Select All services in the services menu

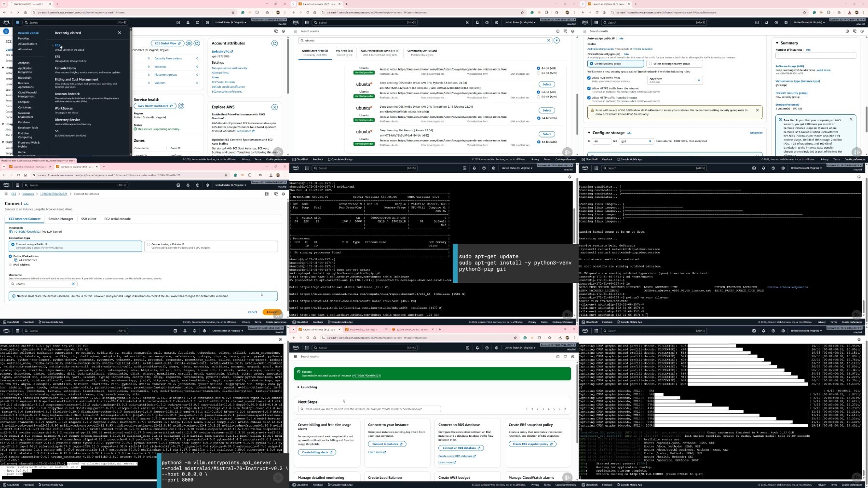coord(25,49)
